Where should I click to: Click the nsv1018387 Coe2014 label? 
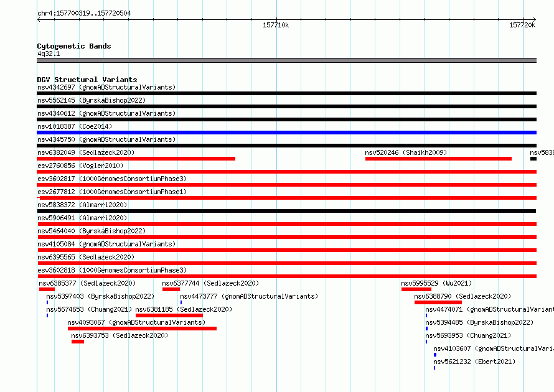75,126
